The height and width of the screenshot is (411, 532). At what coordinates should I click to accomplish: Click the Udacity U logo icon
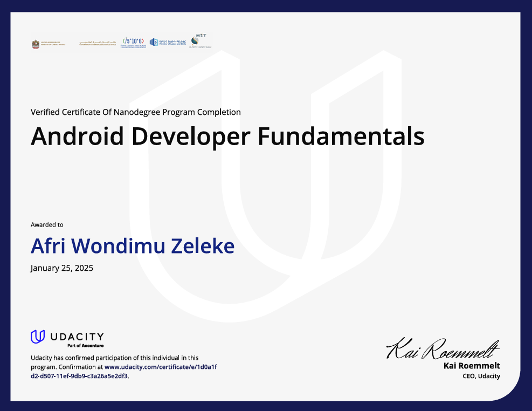[38, 337]
